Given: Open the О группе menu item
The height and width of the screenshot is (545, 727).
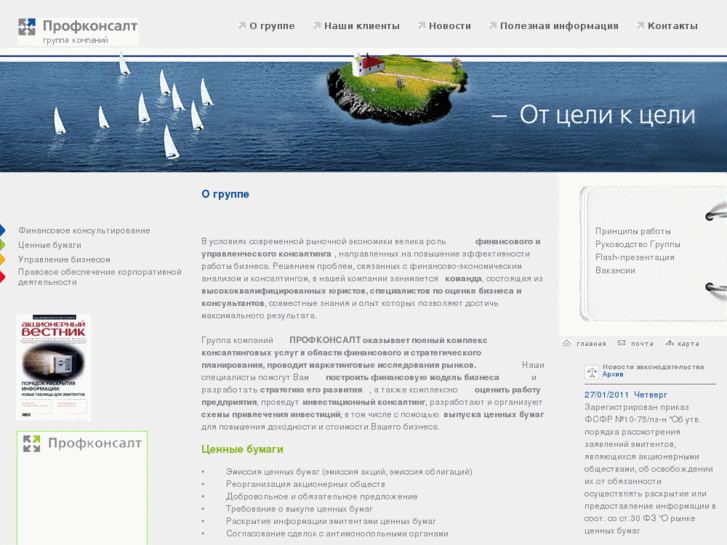Looking at the screenshot, I should [271, 26].
